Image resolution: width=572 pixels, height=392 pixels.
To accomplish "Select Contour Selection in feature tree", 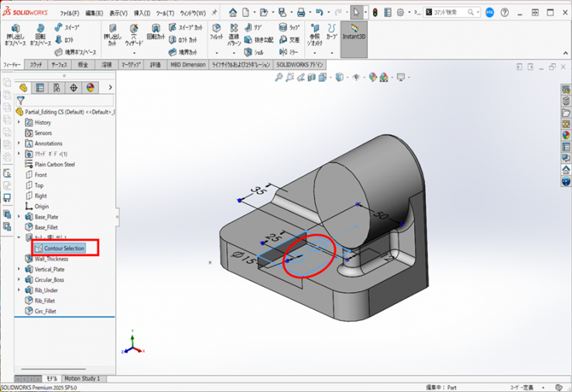I will [63, 248].
